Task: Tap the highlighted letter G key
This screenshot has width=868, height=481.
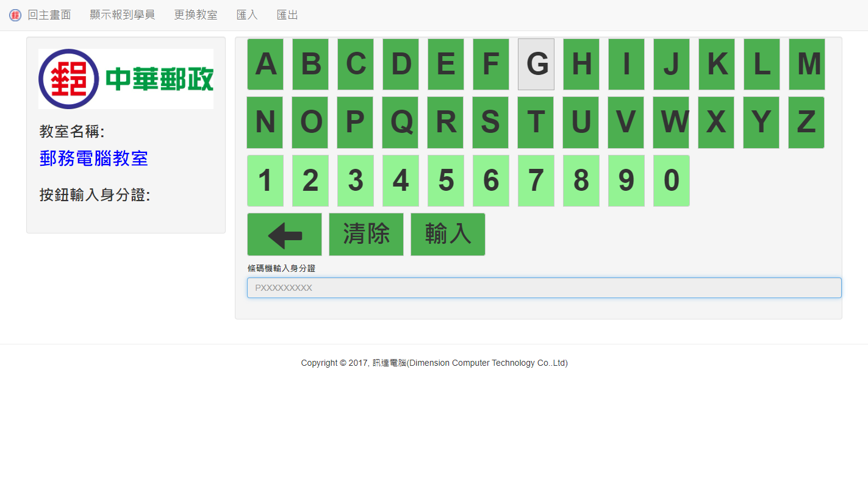Action: [536, 65]
